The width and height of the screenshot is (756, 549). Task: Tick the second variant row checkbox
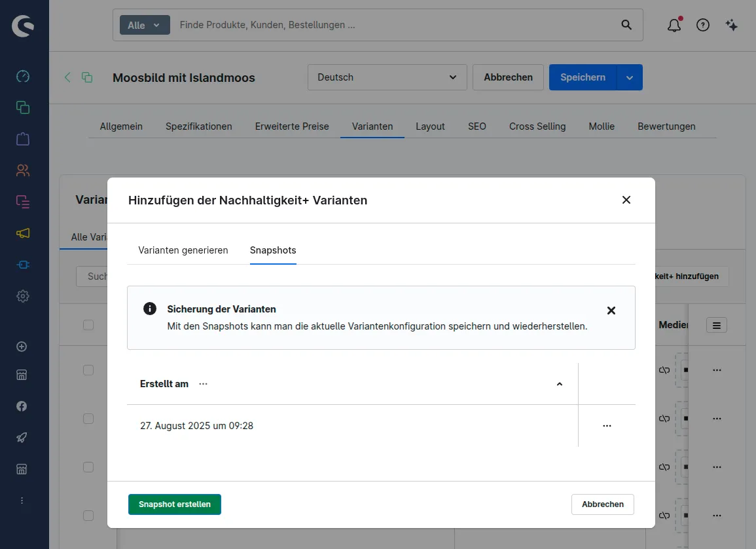coord(88,418)
